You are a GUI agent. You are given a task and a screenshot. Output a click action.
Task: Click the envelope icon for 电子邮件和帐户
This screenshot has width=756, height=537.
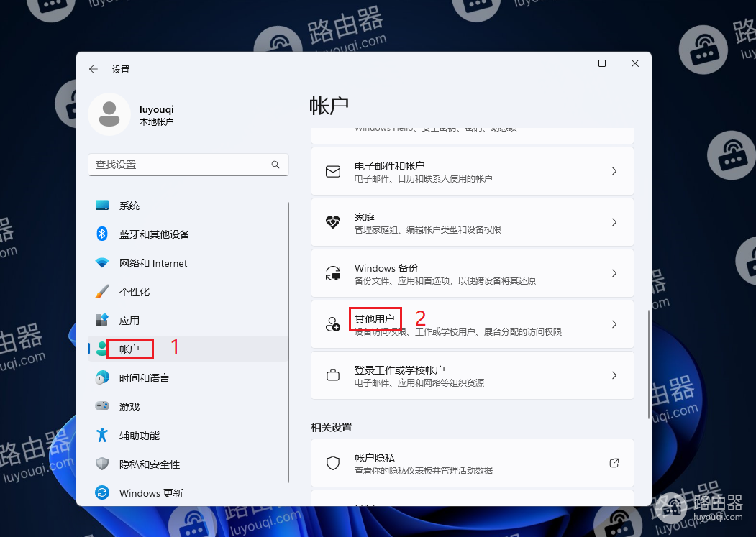(x=333, y=171)
